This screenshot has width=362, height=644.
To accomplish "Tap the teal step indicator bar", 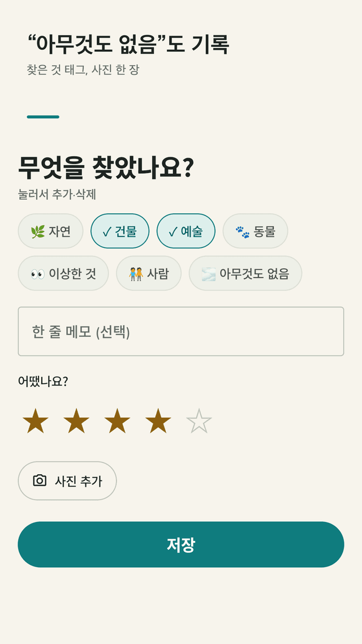I will pos(43,117).
